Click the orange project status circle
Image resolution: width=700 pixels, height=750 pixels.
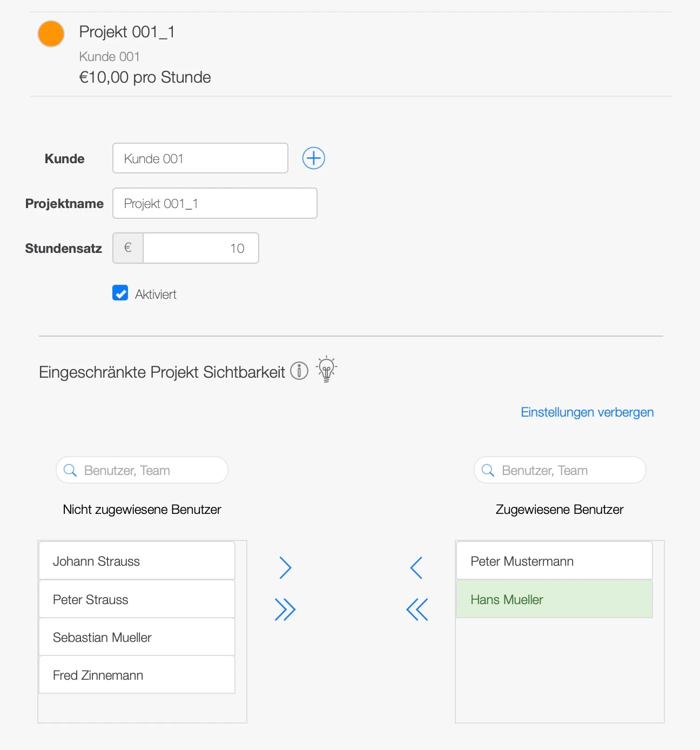tap(51, 34)
